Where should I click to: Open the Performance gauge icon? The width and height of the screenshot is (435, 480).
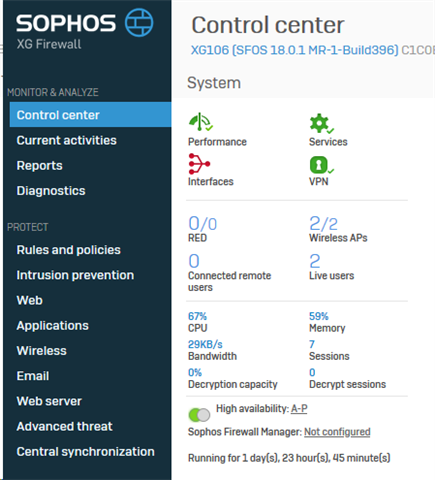201,122
